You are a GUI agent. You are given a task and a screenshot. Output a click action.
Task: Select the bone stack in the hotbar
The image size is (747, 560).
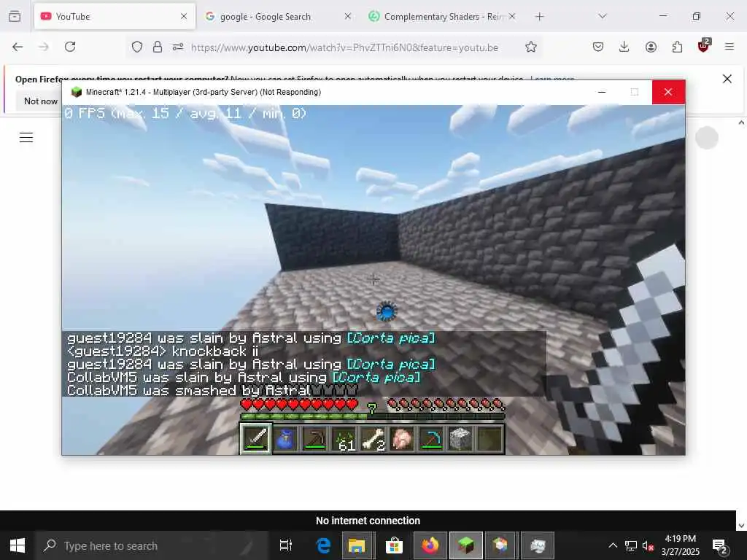point(373,438)
